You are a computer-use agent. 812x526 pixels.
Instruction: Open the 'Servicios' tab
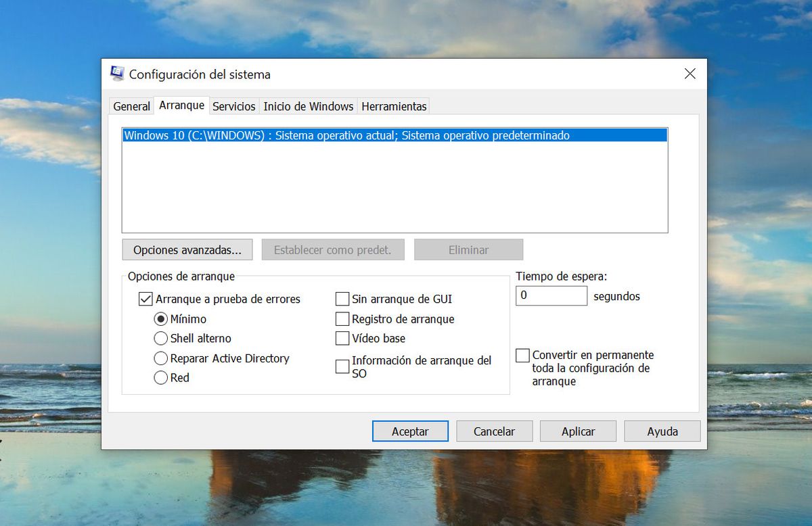[x=233, y=106]
